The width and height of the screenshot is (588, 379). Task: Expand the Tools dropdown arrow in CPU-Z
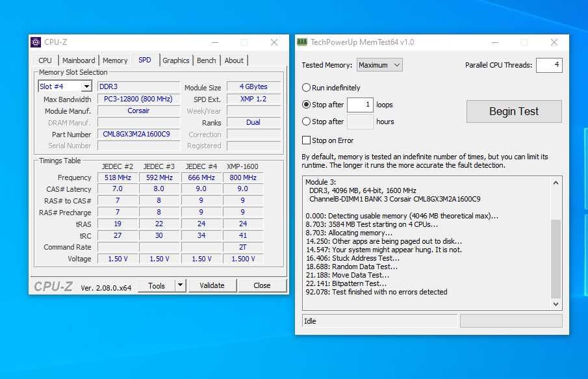point(181,285)
